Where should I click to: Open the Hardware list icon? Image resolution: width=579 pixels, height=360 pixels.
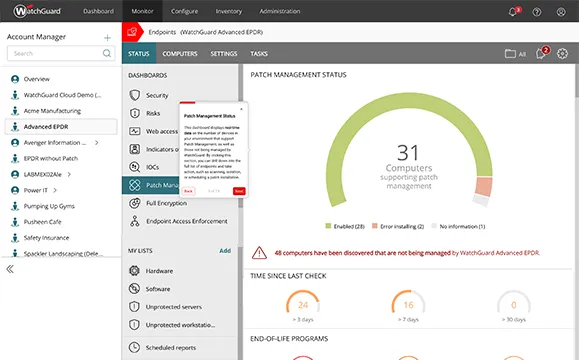(x=134, y=271)
